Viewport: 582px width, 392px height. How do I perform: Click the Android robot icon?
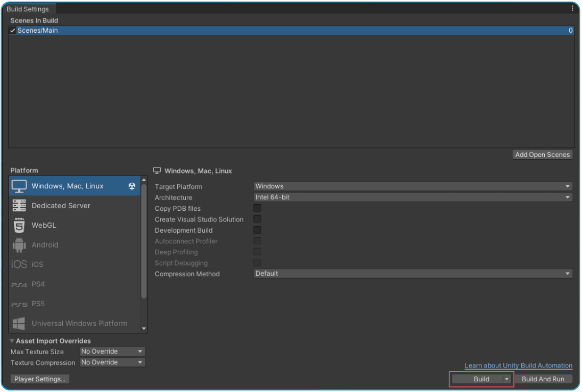[19, 245]
